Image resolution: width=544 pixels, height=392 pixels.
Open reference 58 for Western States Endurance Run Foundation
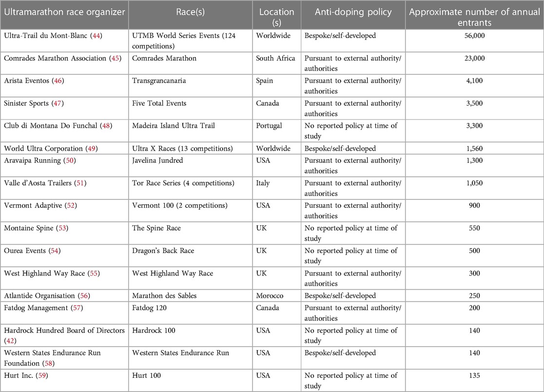tap(49, 364)
